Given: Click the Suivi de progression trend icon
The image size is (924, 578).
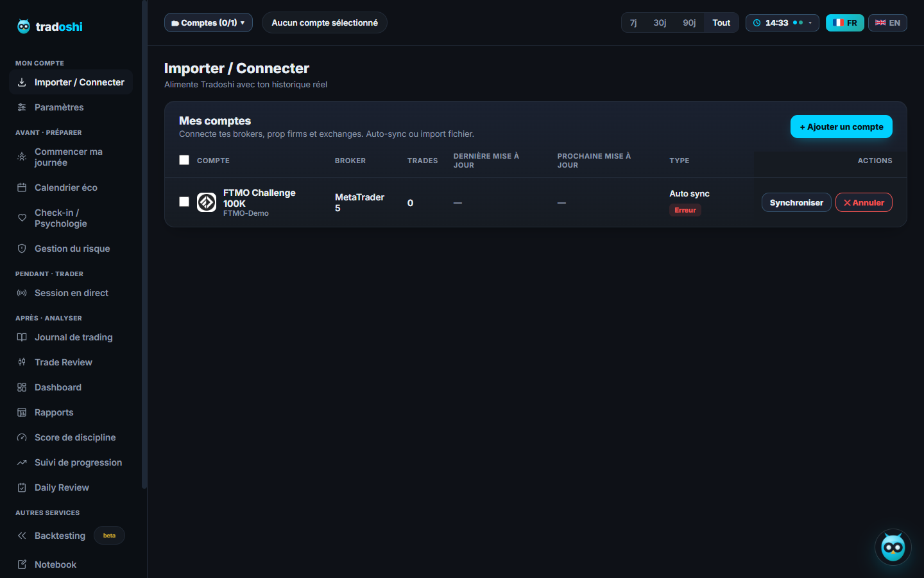Looking at the screenshot, I should click(22, 462).
